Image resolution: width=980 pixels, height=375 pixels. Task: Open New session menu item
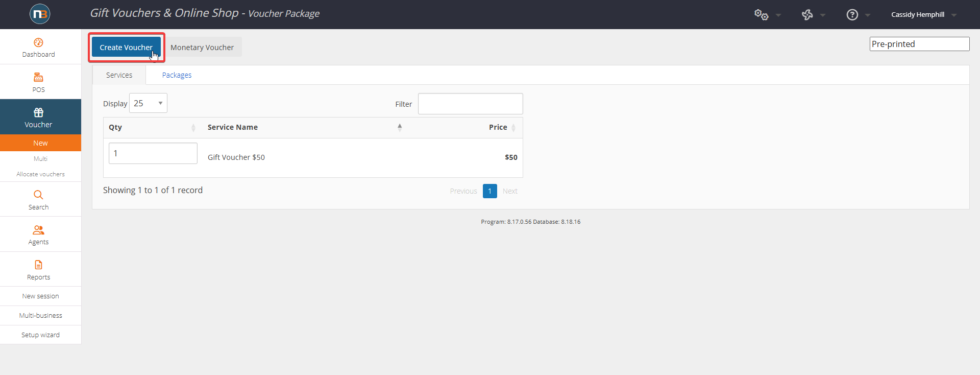[40, 296]
